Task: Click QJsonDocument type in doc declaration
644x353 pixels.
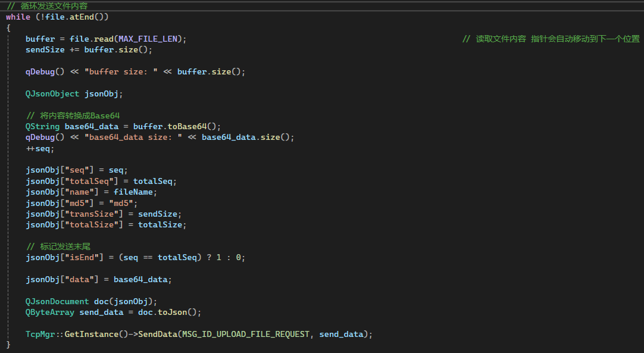Action: (x=57, y=302)
